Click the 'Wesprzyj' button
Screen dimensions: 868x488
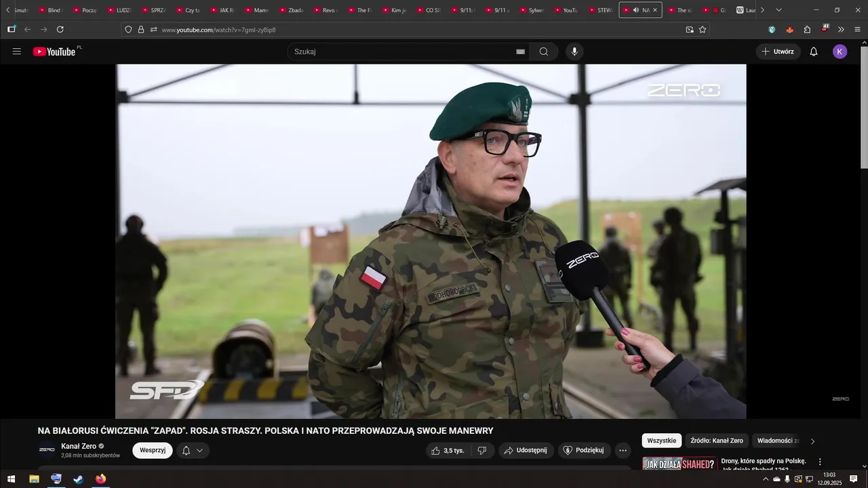tap(153, 451)
